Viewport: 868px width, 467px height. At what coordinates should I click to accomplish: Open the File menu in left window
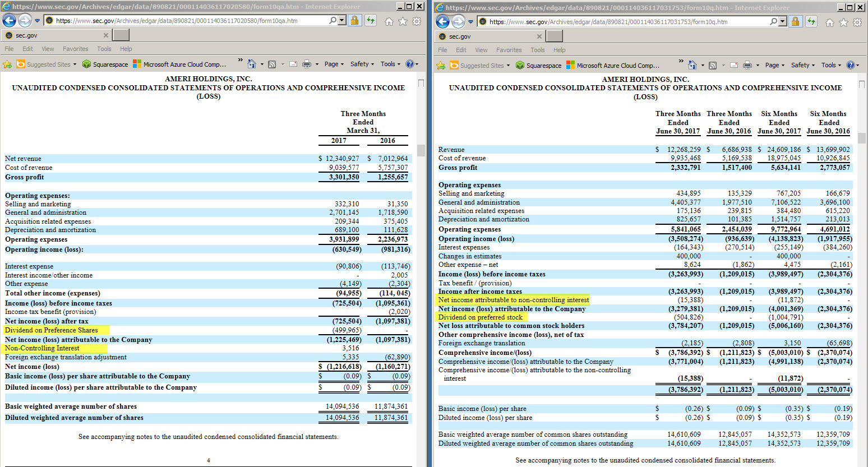point(10,49)
